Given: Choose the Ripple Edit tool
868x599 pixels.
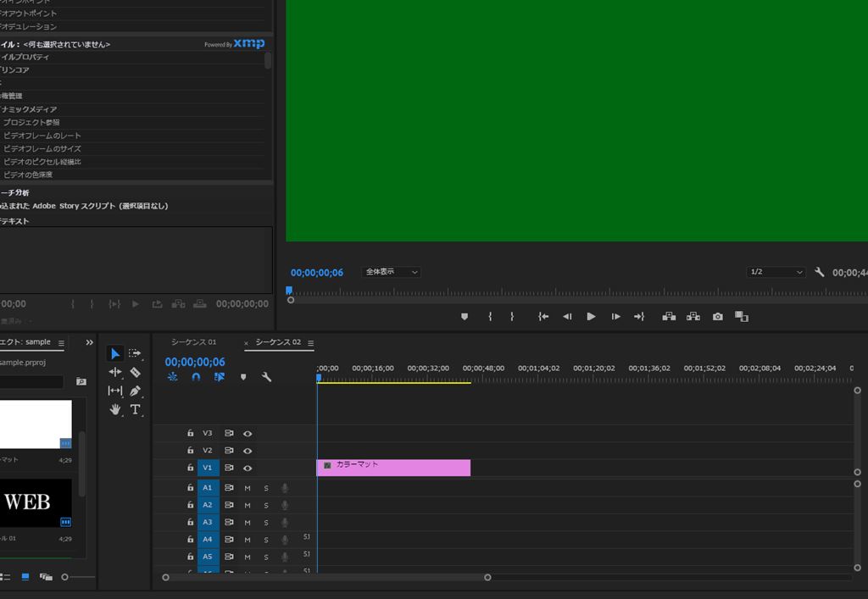Looking at the screenshot, I should [x=115, y=372].
